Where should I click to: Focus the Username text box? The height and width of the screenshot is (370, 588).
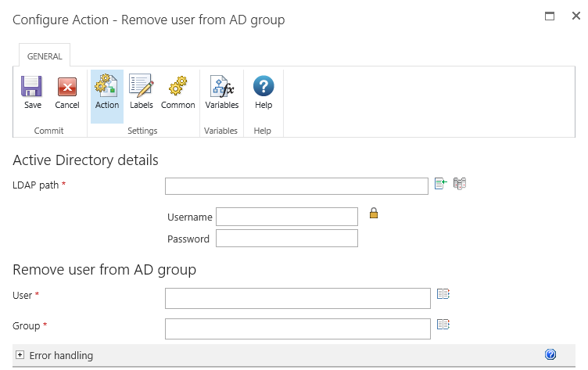(x=286, y=217)
